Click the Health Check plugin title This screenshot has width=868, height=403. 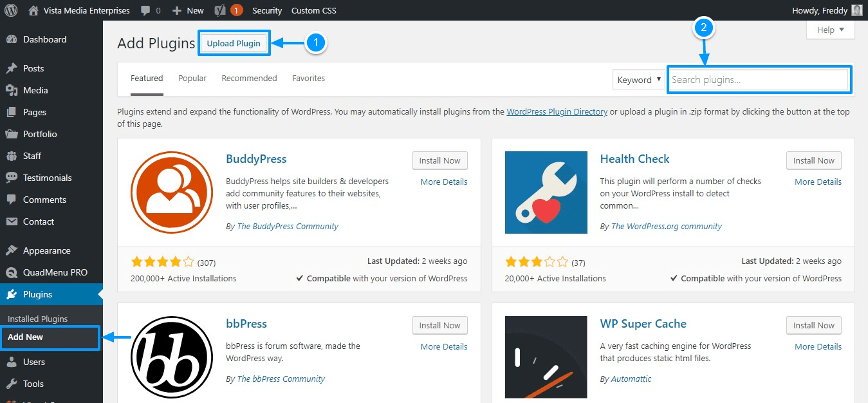click(x=634, y=159)
